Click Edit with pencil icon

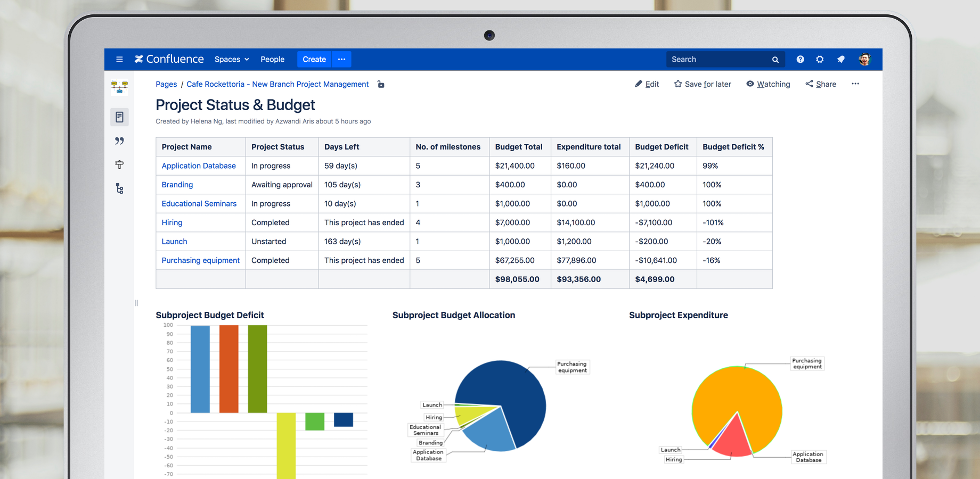point(647,84)
